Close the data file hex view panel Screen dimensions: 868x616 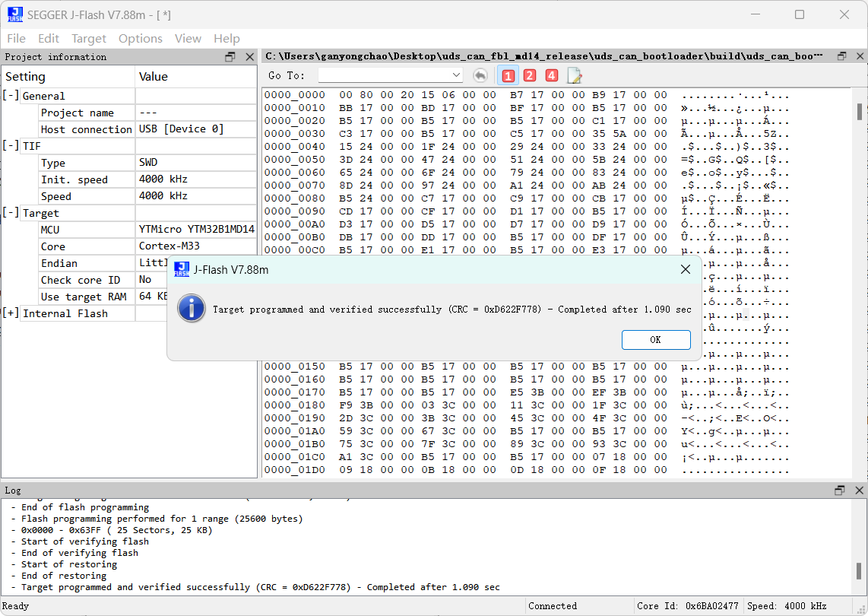coord(860,56)
